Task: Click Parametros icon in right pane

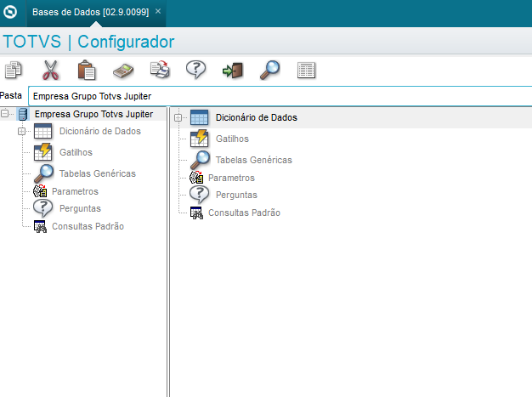Action: click(196, 178)
